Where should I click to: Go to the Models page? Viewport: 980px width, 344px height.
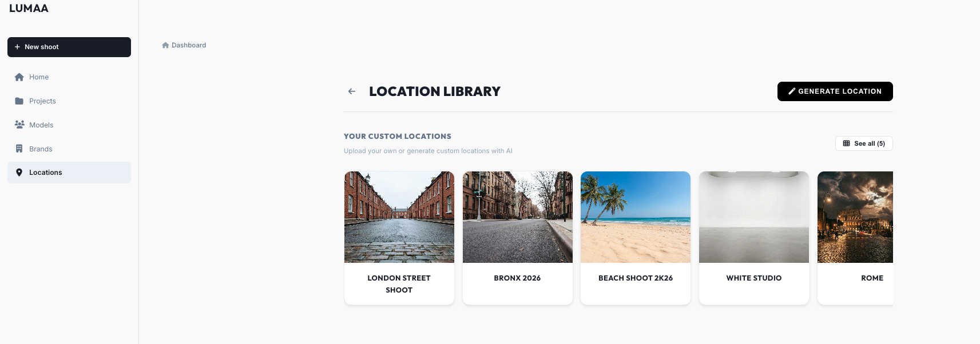(69, 125)
